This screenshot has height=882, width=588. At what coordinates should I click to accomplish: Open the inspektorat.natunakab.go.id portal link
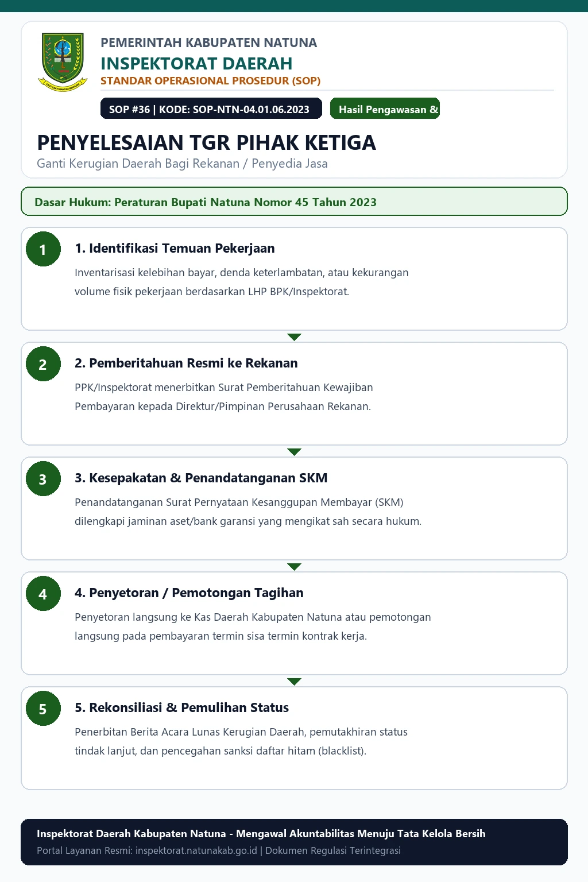pyautogui.click(x=196, y=850)
